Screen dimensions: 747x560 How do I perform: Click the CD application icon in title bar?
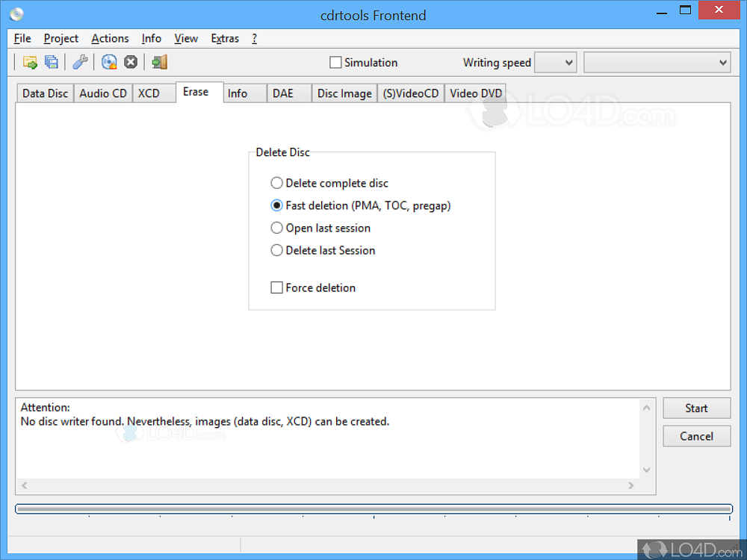(16, 13)
